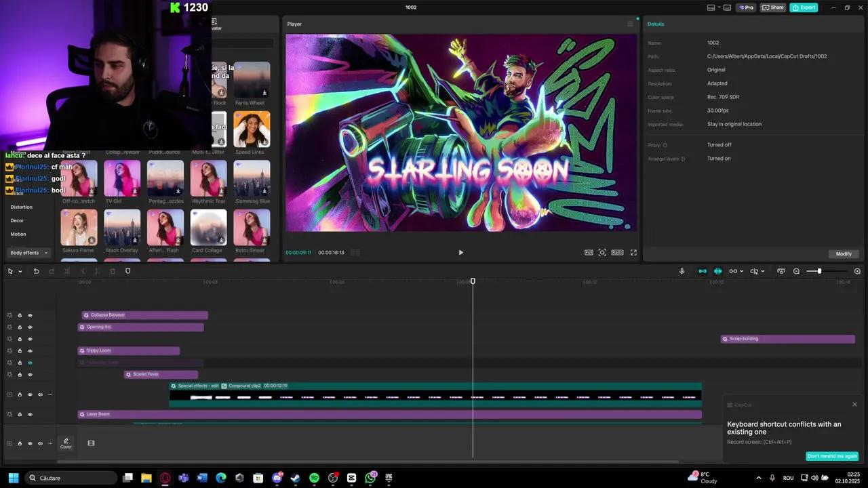This screenshot has height=488, width=868.
Task: Open Steam from the Windows taskbar
Action: (295, 478)
